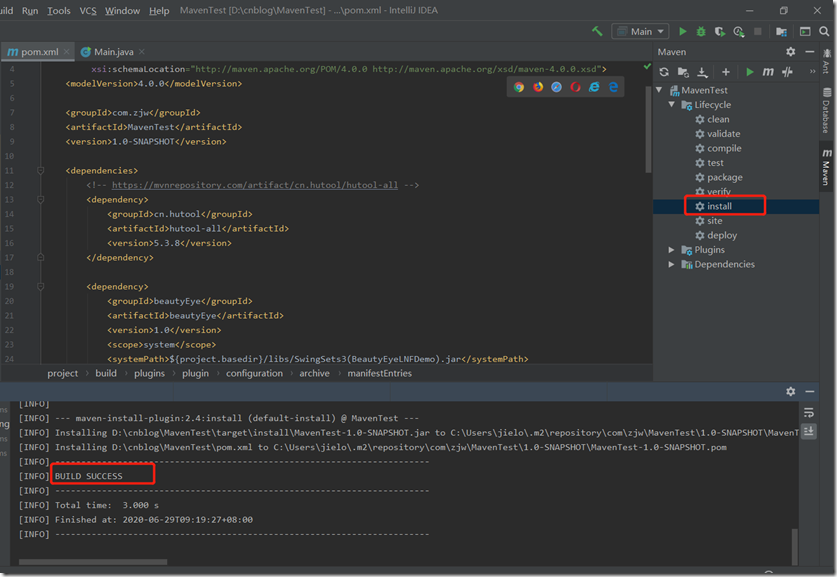Screen dimensions: 837x577
Task: Toggle scroll to end in console
Action: pyautogui.click(x=809, y=431)
